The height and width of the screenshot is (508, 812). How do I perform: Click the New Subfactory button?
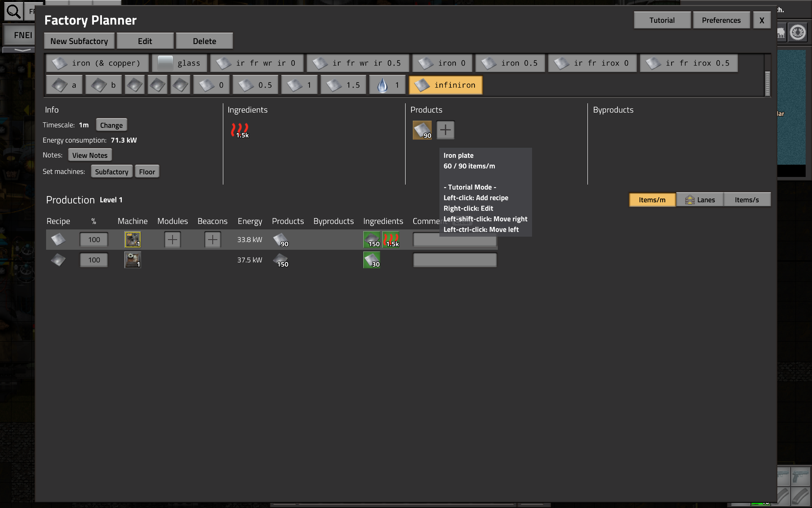click(79, 41)
